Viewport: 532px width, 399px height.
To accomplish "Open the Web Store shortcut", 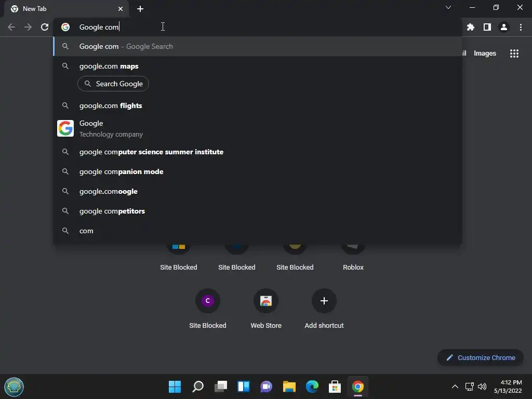I will [x=266, y=301].
